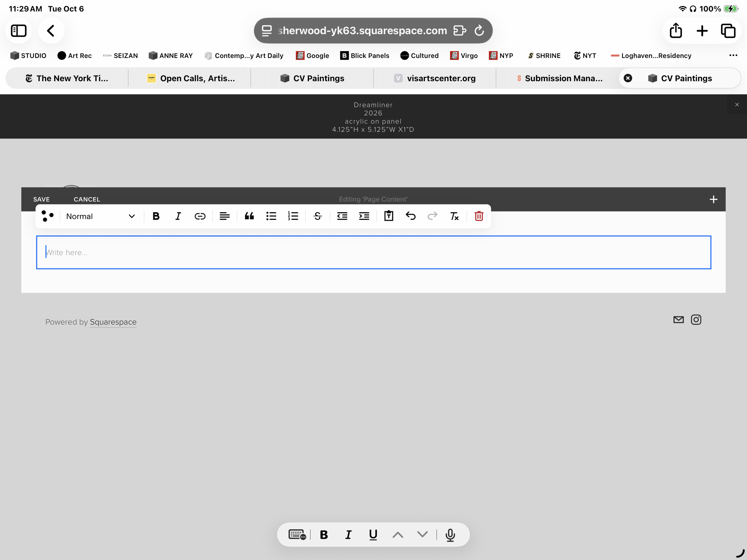Switch to the visartscenter.org tab
This screenshot has width=747, height=560.
(x=435, y=78)
